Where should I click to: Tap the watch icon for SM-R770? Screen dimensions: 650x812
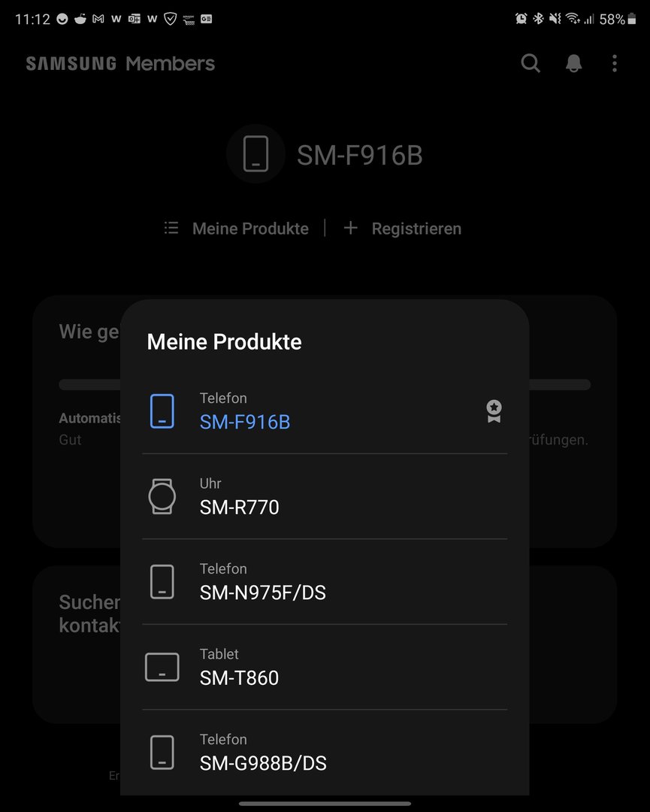pos(162,496)
